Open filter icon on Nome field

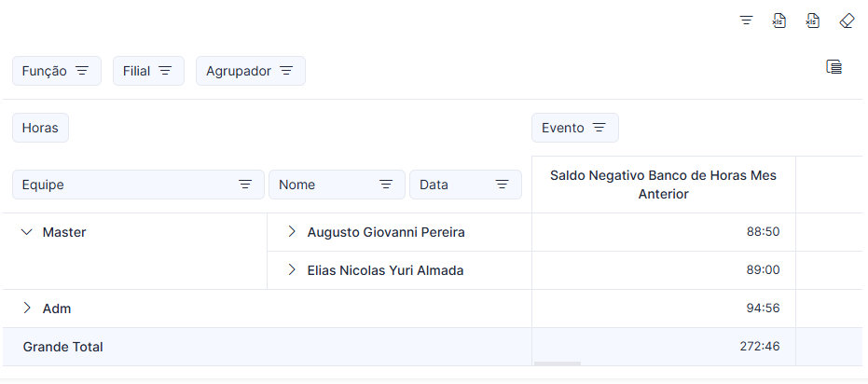[386, 185]
